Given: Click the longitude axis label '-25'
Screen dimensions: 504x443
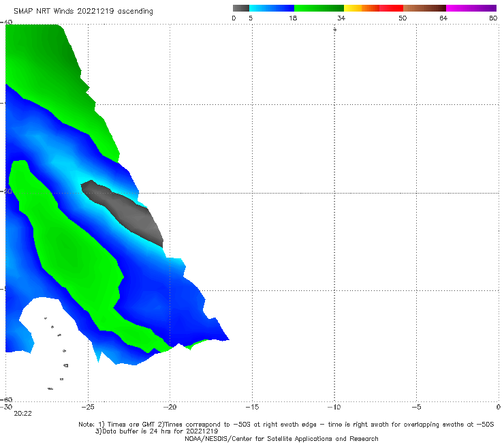Looking at the screenshot, I should click(x=88, y=407).
